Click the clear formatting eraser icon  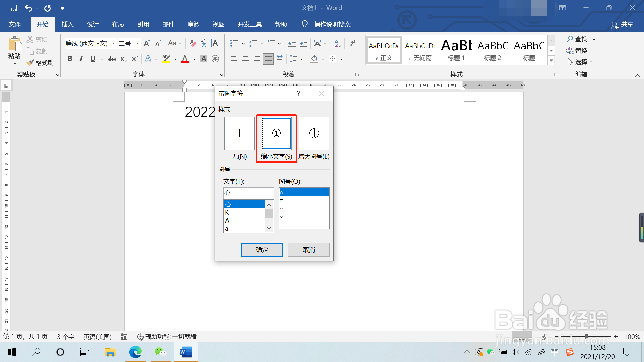coord(193,43)
